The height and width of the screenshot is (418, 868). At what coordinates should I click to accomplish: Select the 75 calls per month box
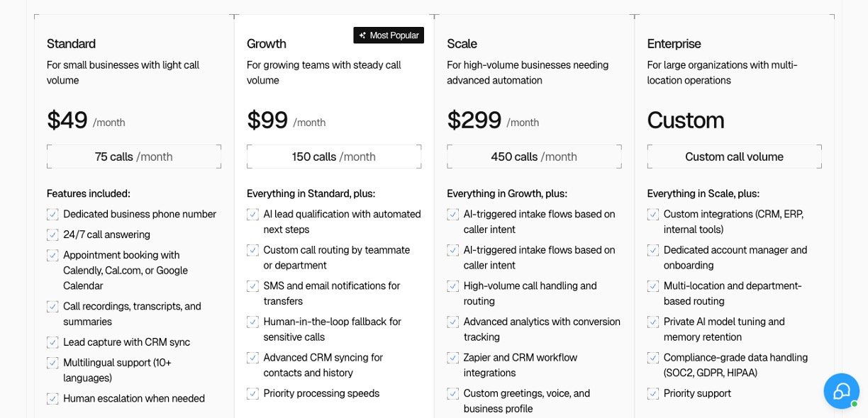coord(134,157)
